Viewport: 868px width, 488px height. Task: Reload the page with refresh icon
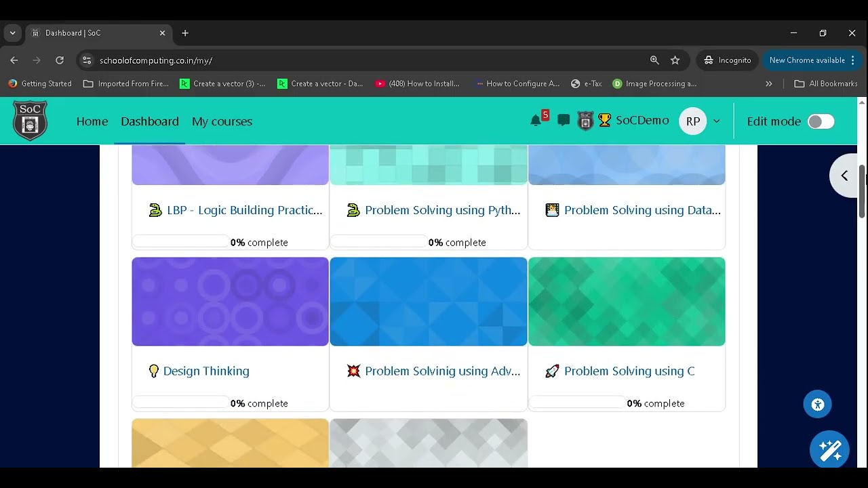[60, 60]
